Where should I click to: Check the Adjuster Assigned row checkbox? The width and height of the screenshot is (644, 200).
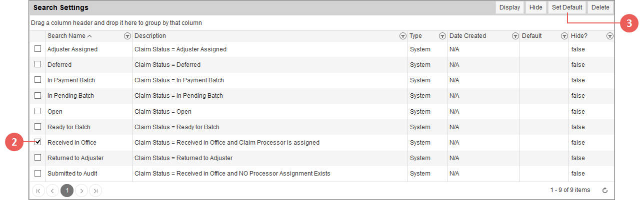(x=37, y=49)
